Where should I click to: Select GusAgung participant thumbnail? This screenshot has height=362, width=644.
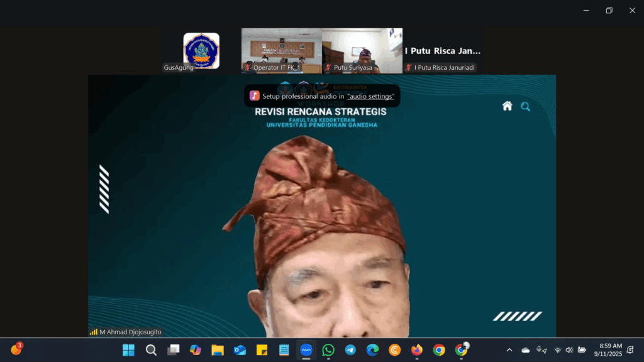coord(201,50)
